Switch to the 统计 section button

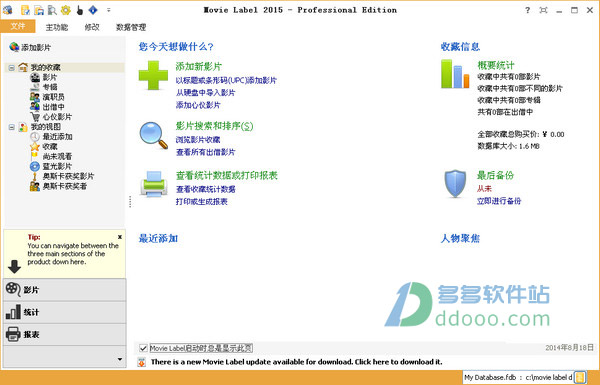[x=65, y=312]
